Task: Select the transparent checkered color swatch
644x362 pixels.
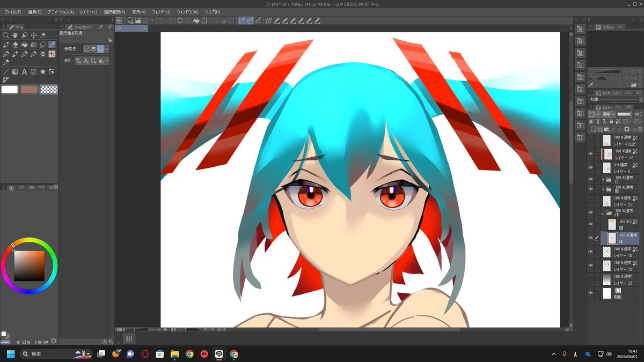Action: 49,90
